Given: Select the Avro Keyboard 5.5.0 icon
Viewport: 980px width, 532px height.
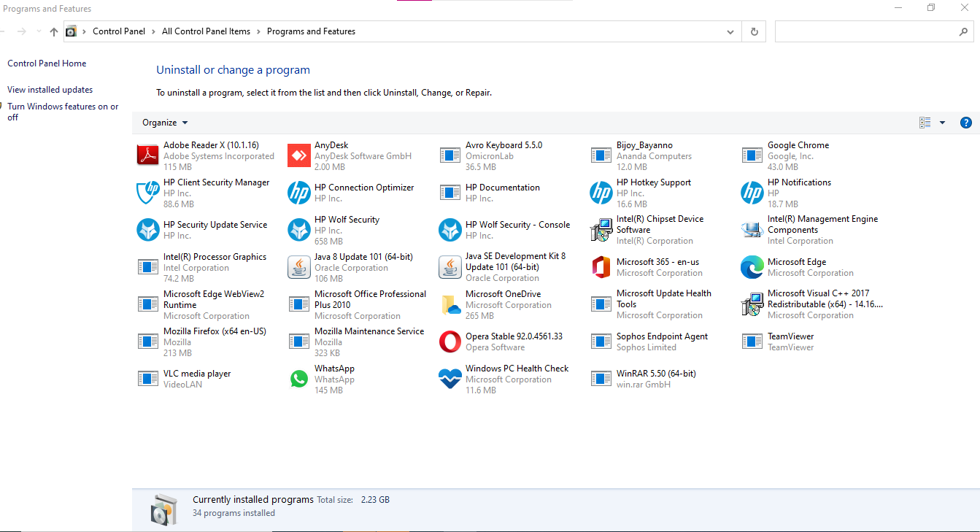Looking at the screenshot, I should point(450,155).
